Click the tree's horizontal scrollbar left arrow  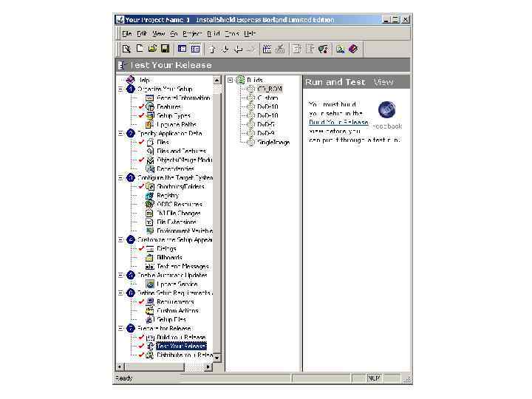point(120,366)
